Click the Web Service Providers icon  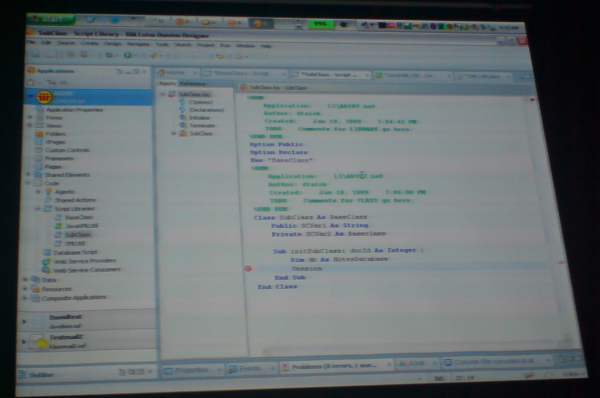(46, 261)
